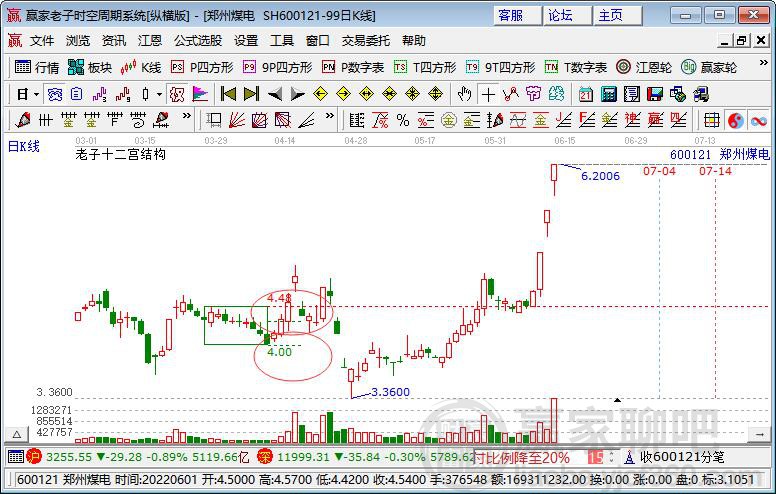Open the 公式选股 menu
This screenshot has height=494, width=776.
point(198,41)
